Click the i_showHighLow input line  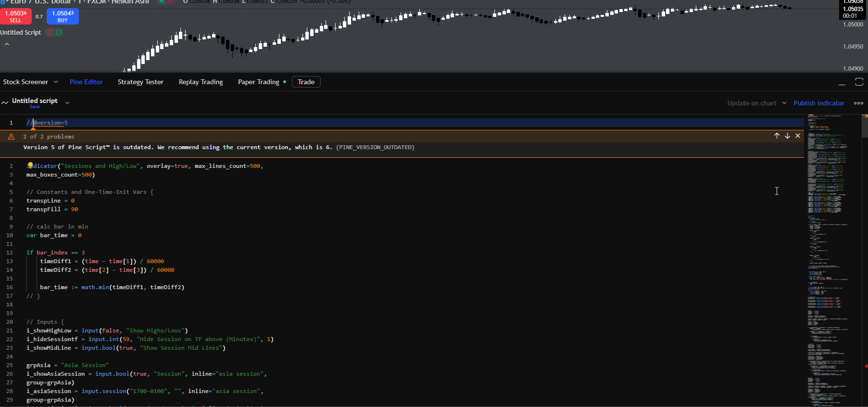[x=107, y=331]
